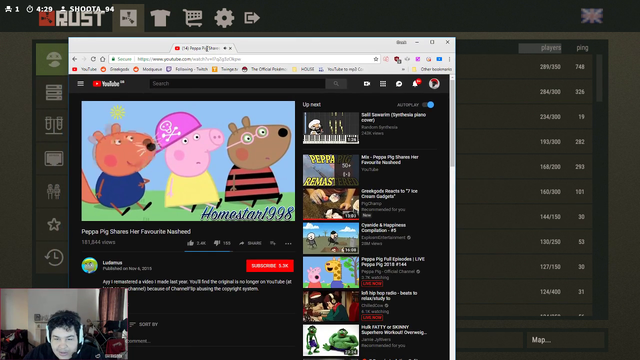This screenshot has width=640, height=360.
Task: Open Rust settings gear icon
Action: pos(224,18)
